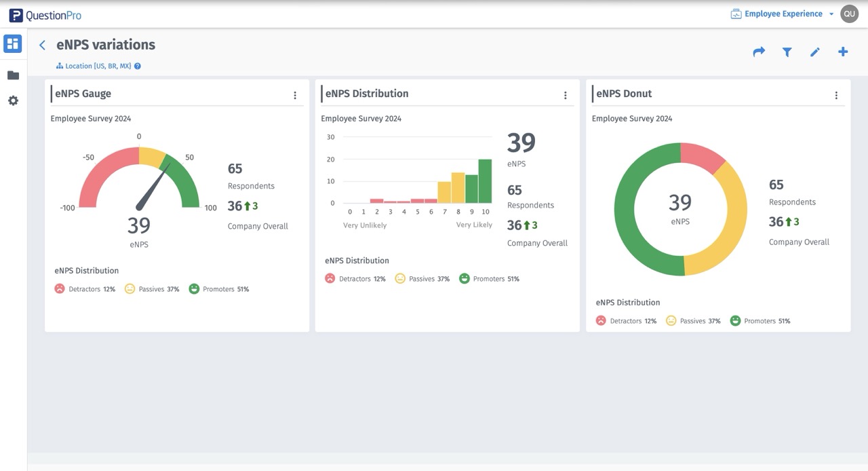The width and height of the screenshot is (868, 471).
Task: Click the QuestionPro logo
Action: coord(45,15)
